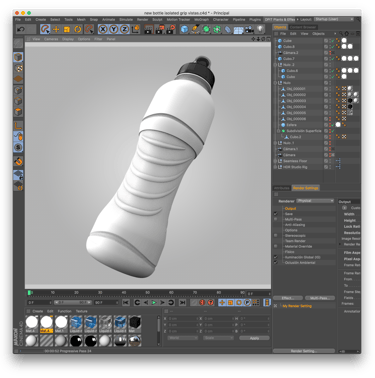375x378 pixels.
Task: Click the Light bulb icon
Action: [x=260, y=29]
